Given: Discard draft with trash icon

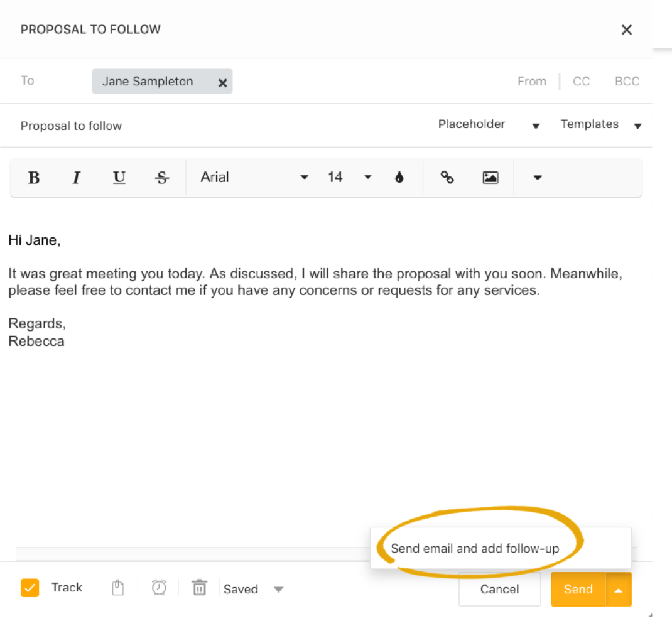Looking at the screenshot, I should (199, 588).
